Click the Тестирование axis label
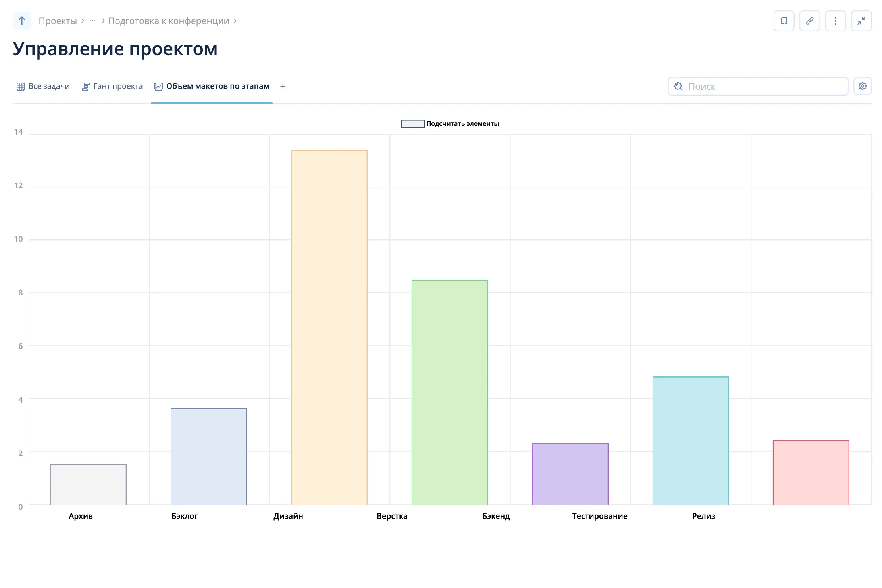 click(600, 516)
